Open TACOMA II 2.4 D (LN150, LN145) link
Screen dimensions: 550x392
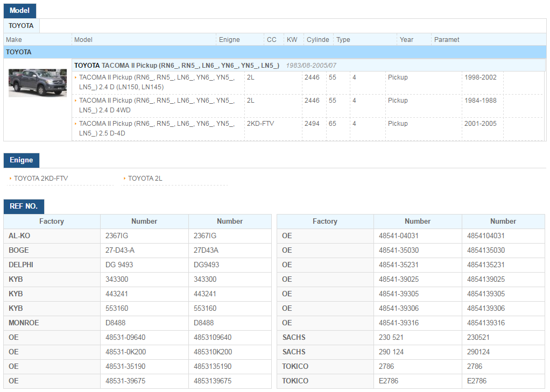[x=157, y=82]
